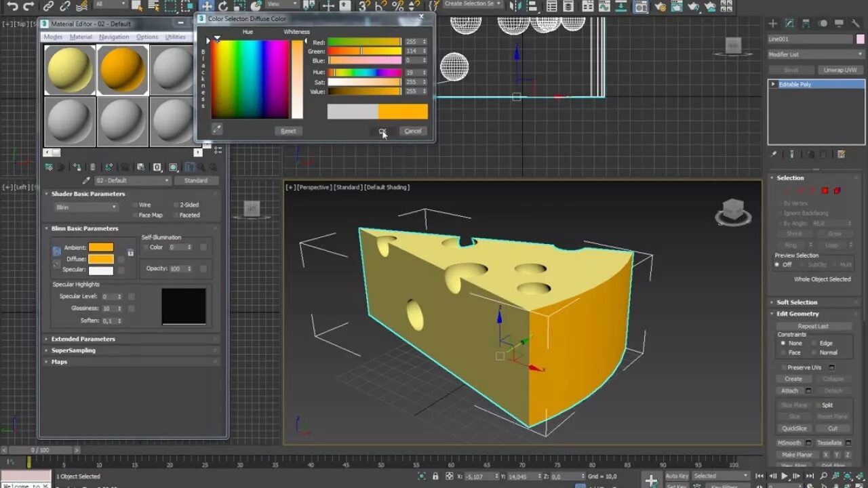Image resolution: width=868 pixels, height=488 pixels.
Task: Click the lock icon beside Ambient and Diffuse
Action: (130, 253)
